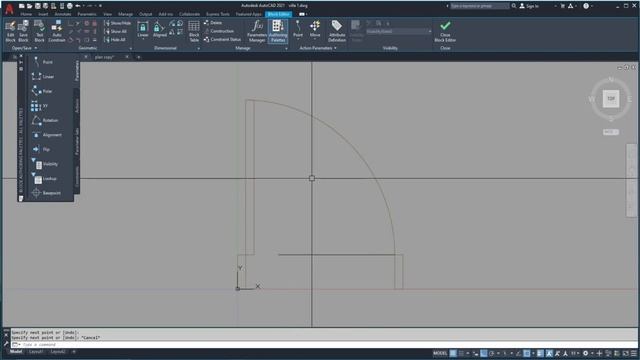
Task: Click Sign In to Autodesk account
Action: click(529, 6)
